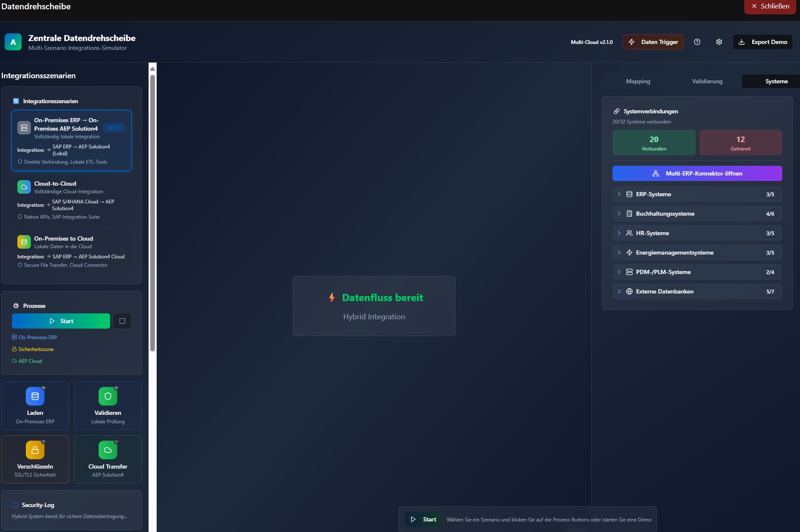The height and width of the screenshot is (532, 800).
Task: Click the Daten Trigger button
Action: [x=653, y=42]
